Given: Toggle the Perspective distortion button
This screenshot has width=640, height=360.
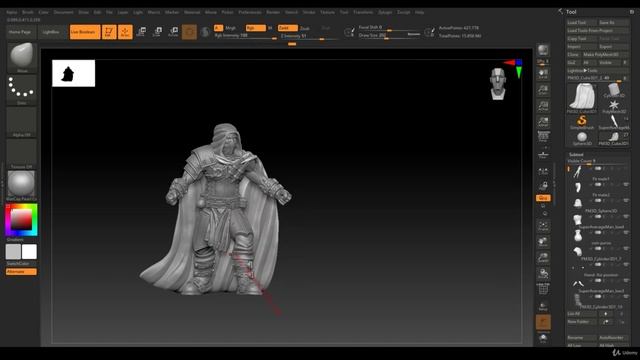Looking at the screenshot, I should pyautogui.click(x=543, y=136).
